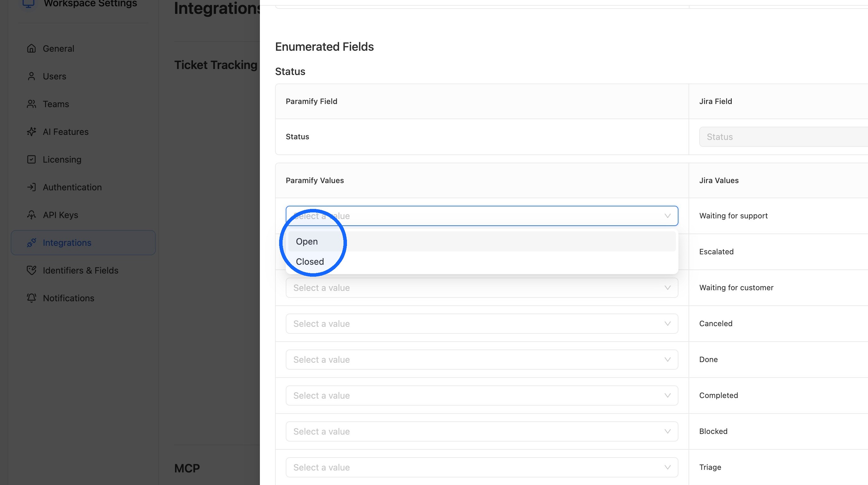The image size is (868, 485).
Task: Go to the Users settings
Action: click(x=83, y=76)
